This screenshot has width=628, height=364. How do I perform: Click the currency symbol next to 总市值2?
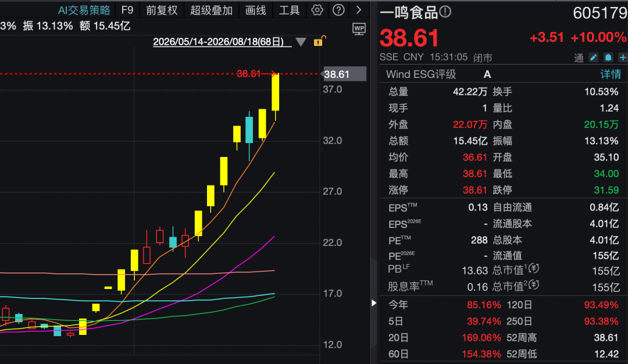pyautogui.click(x=534, y=285)
